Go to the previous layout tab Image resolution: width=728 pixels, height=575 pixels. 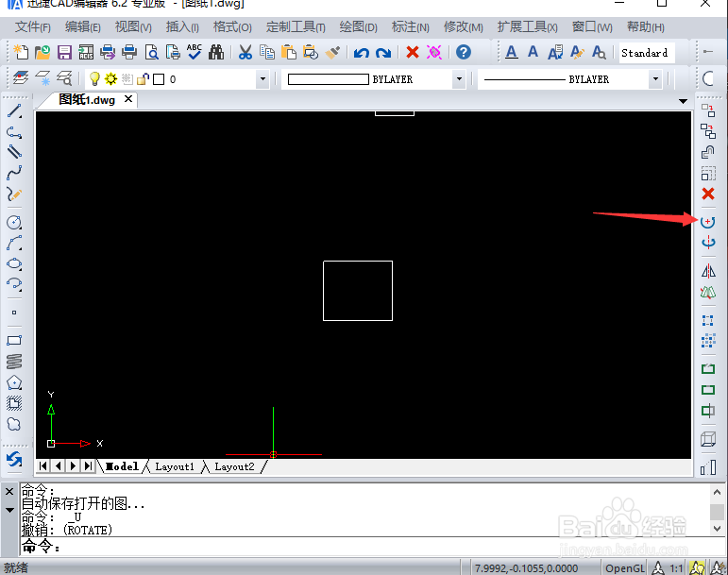[x=58, y=465]
